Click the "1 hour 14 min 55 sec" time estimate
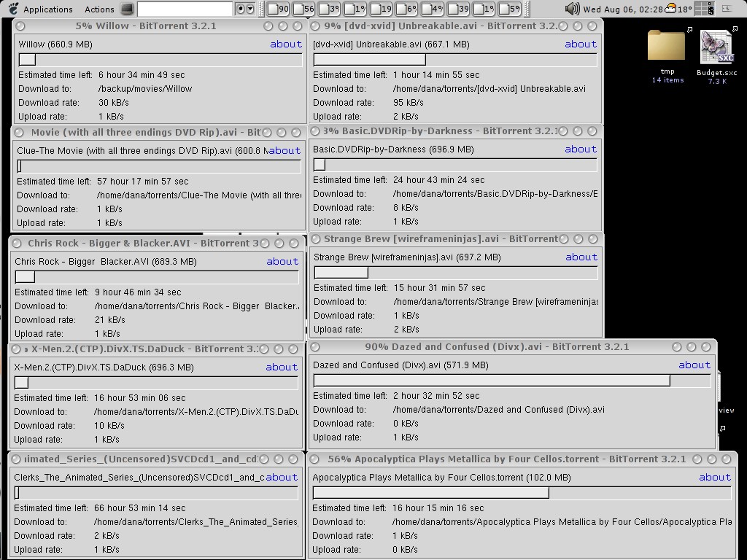Image resolution: width=747 pixels, height=560 pixels. coord(436,75)
